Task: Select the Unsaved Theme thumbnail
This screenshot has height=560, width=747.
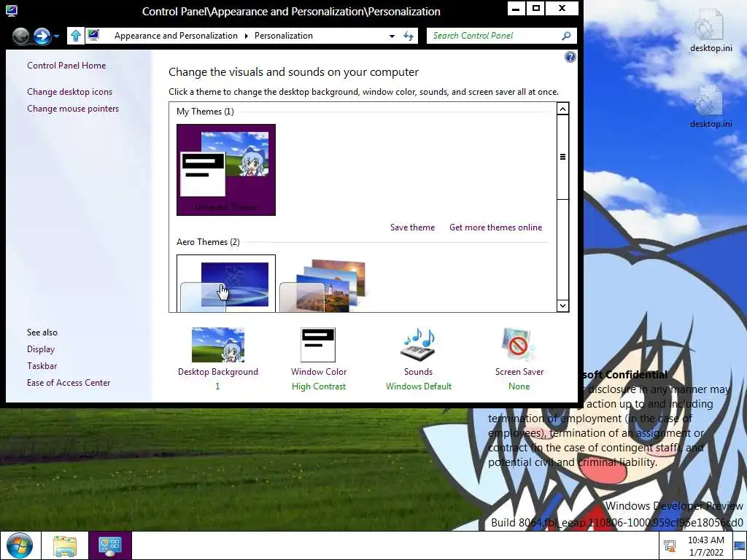Action: pyautogui.click(x=226, y=170)
